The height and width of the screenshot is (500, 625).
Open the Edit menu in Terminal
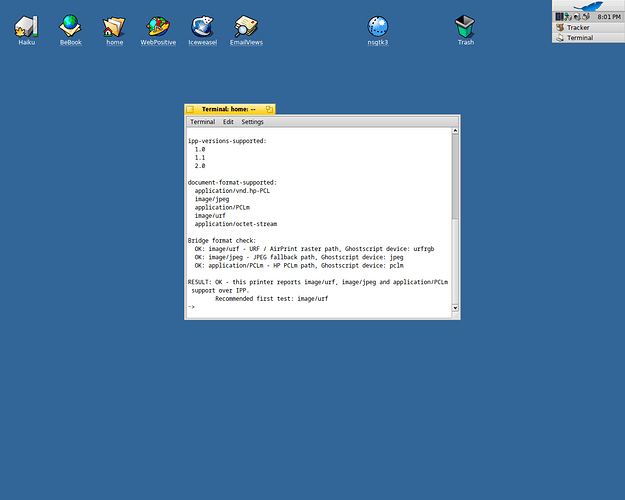click(228, 122)
